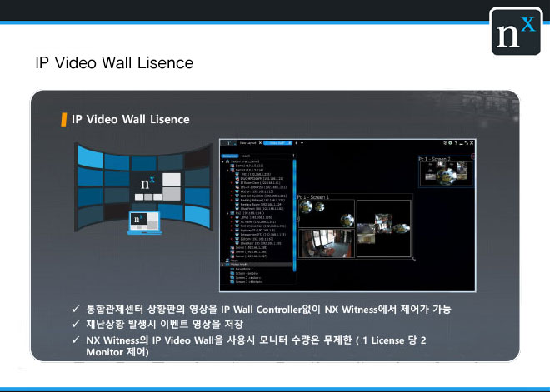Screen dimensions: 550x392
Task: Select the Pc 1 - Screen 2 label
Action: pyautogui.click(x=435, y=160)
